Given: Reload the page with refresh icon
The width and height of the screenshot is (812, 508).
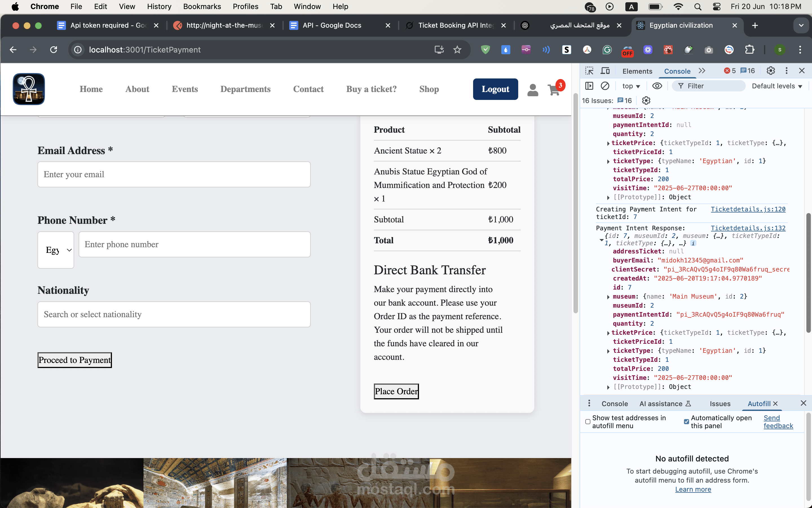Looking at the screenshot, I should coord(53,50).
